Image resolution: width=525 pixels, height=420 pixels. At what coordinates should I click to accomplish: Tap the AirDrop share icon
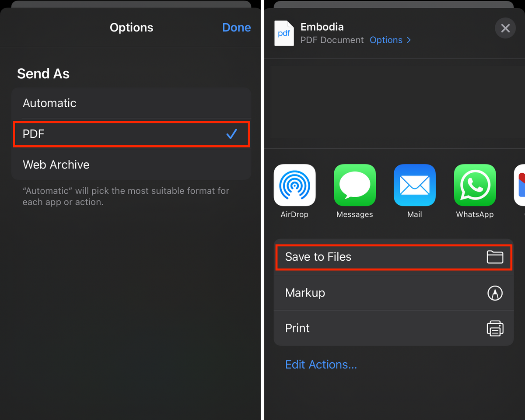click(294, 185)
